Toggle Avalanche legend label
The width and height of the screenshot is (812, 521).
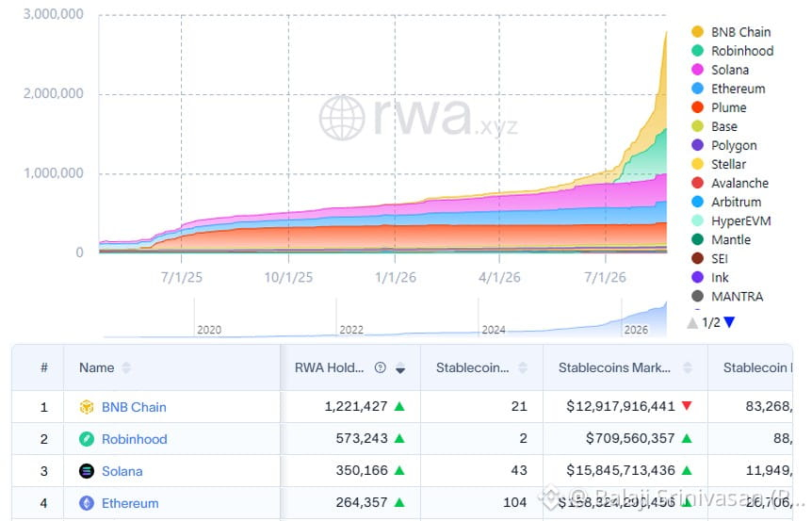(739, 184)
